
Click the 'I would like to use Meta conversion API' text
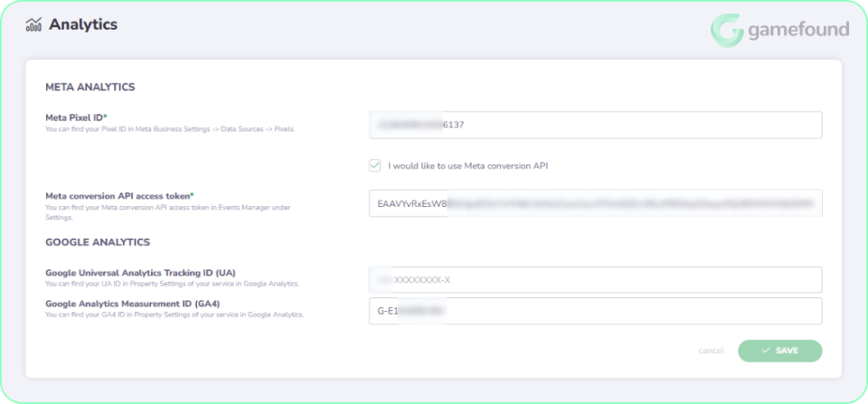(x=468, y=165)
